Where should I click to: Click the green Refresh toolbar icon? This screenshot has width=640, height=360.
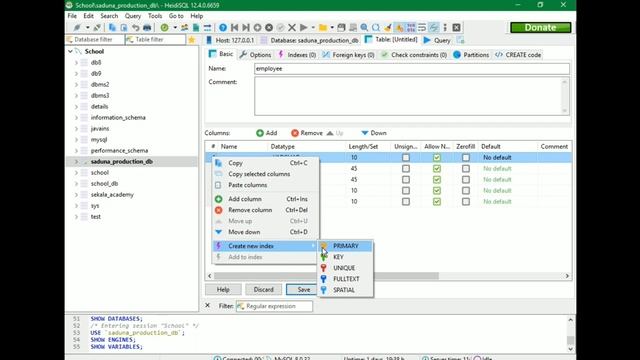(164, 27)
